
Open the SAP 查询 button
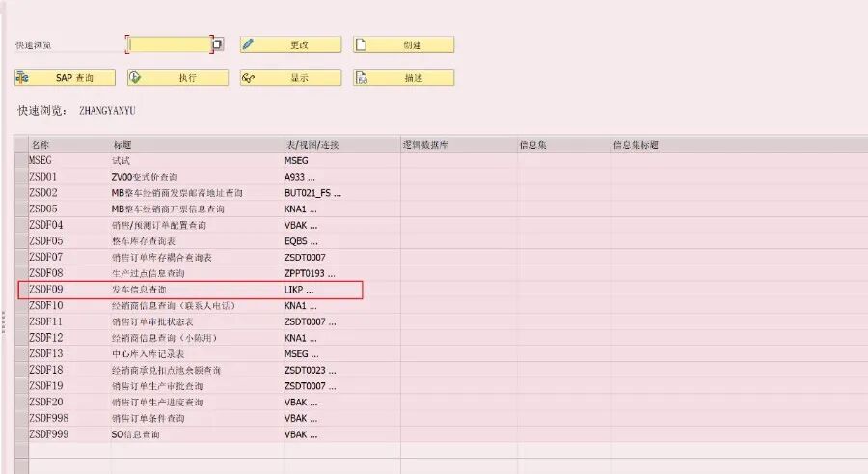tap(65, 77)
